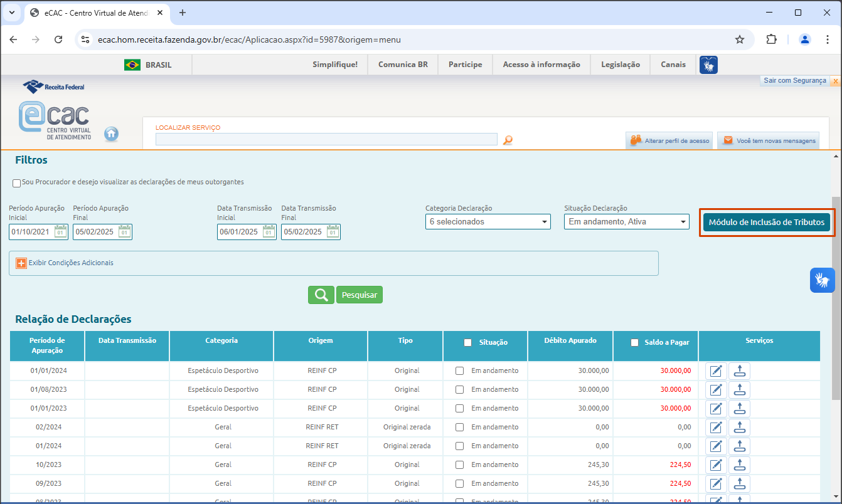Select checkbox for 02/2024 row

460,427
